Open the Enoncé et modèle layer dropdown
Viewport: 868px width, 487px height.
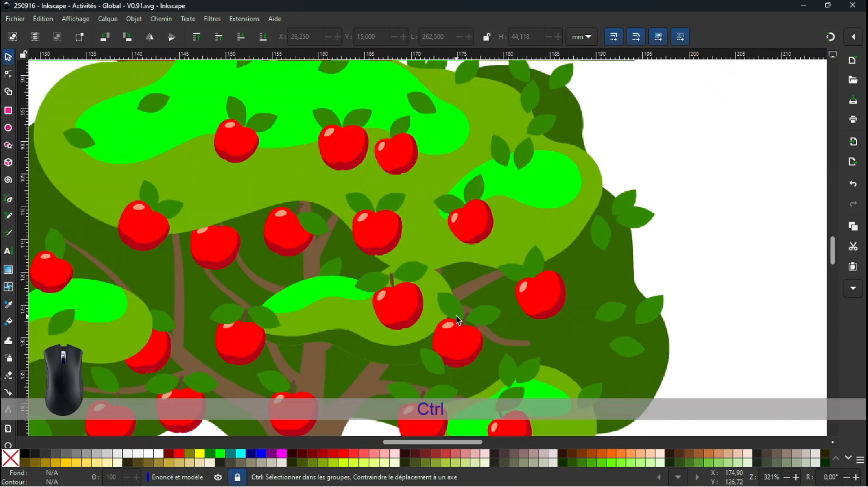(x=177, y=477)
